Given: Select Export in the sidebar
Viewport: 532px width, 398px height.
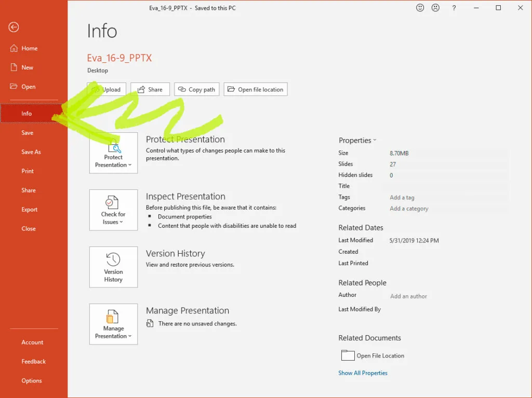Looking at the screenshot, I should (34, 210).
